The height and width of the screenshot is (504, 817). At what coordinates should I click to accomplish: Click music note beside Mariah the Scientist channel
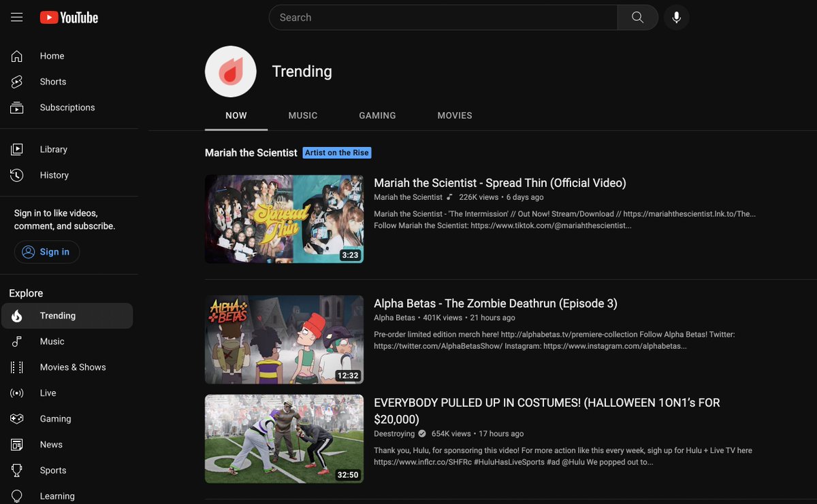[x=449, y=197]
